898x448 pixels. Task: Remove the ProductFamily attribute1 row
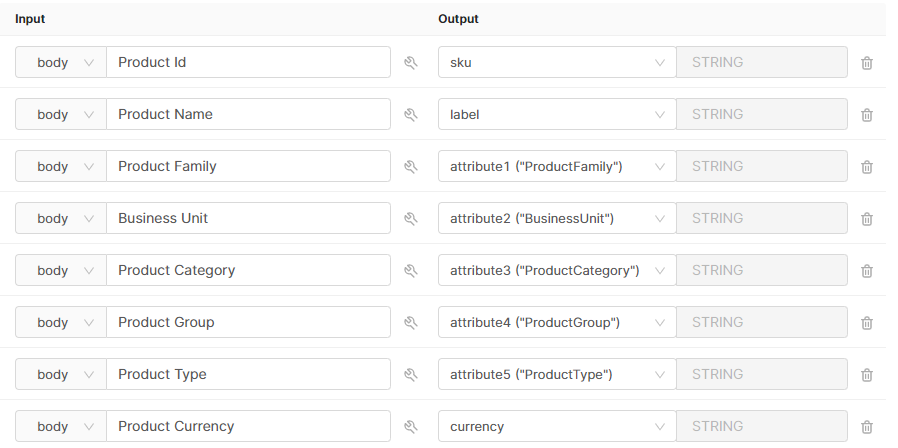[867, 167]
